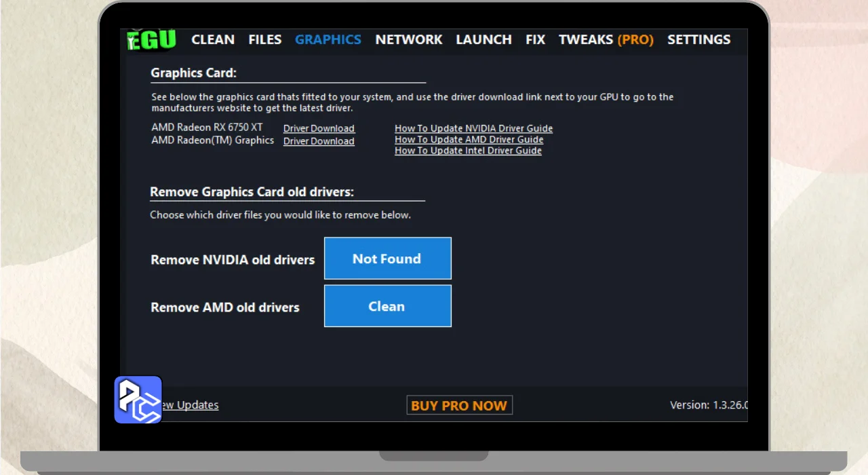Viewport: 868px width, 475px height.
Task: Click the AMD Radeon RX 6750 XT text
Action: (207, 128)
